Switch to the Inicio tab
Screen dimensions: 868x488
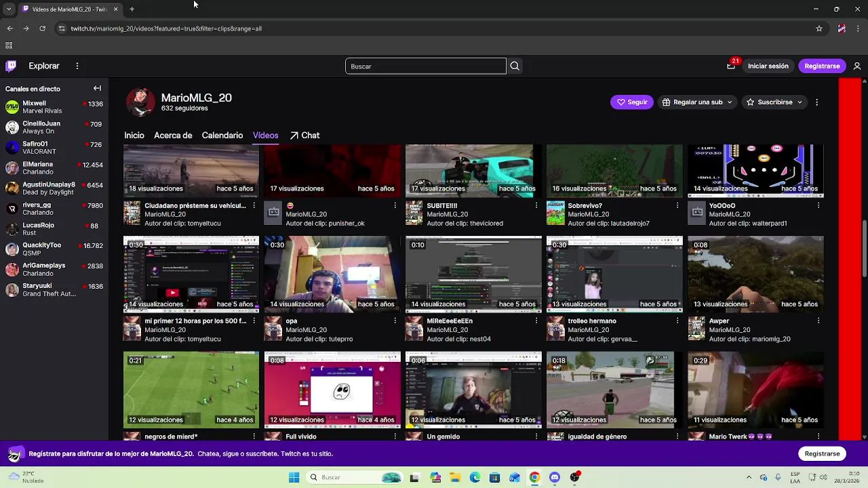click(134, 136)
